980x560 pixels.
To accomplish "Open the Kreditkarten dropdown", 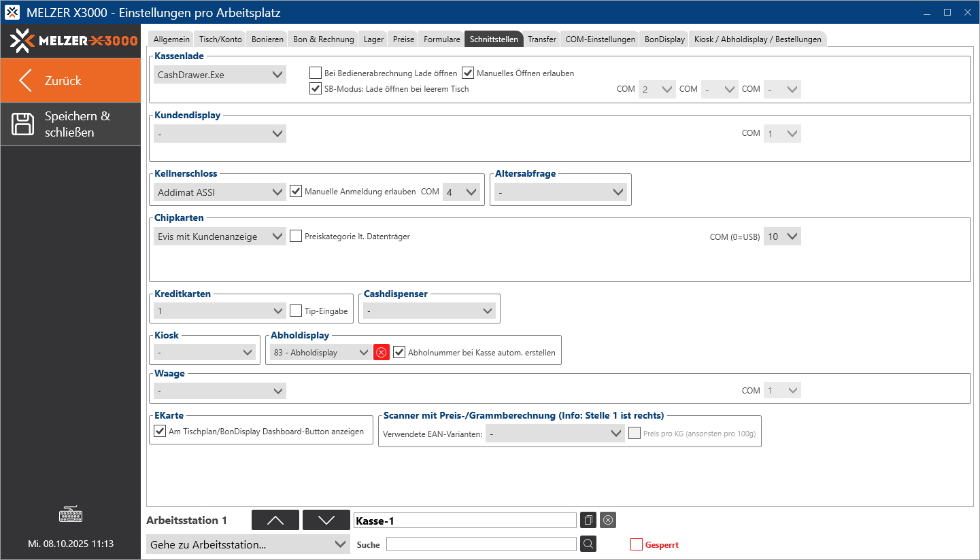I will coord(220,311).
